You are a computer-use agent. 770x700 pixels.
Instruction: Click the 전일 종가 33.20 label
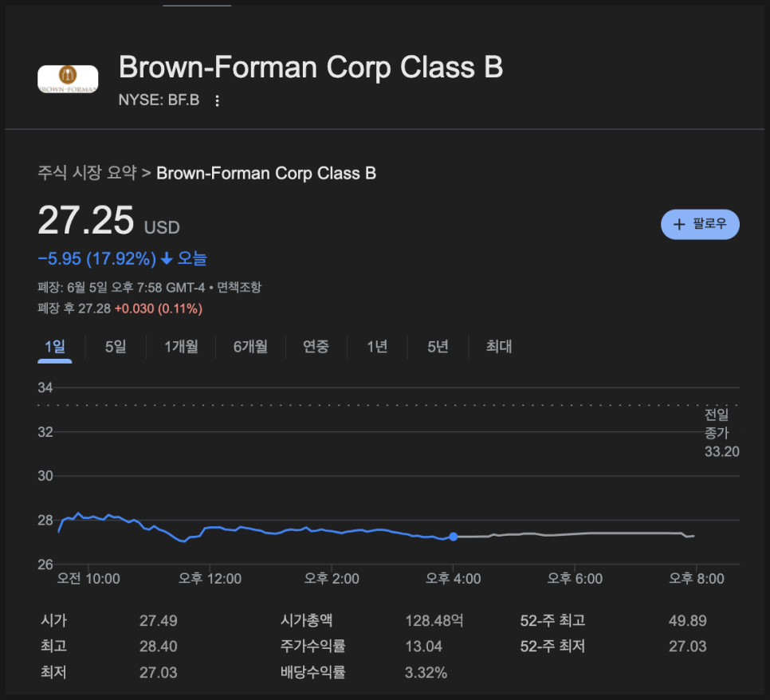click(721, 433)
